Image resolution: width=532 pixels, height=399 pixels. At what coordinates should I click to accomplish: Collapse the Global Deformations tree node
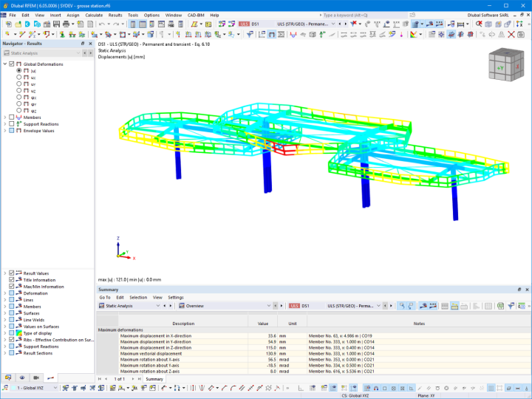click(5, 64)
